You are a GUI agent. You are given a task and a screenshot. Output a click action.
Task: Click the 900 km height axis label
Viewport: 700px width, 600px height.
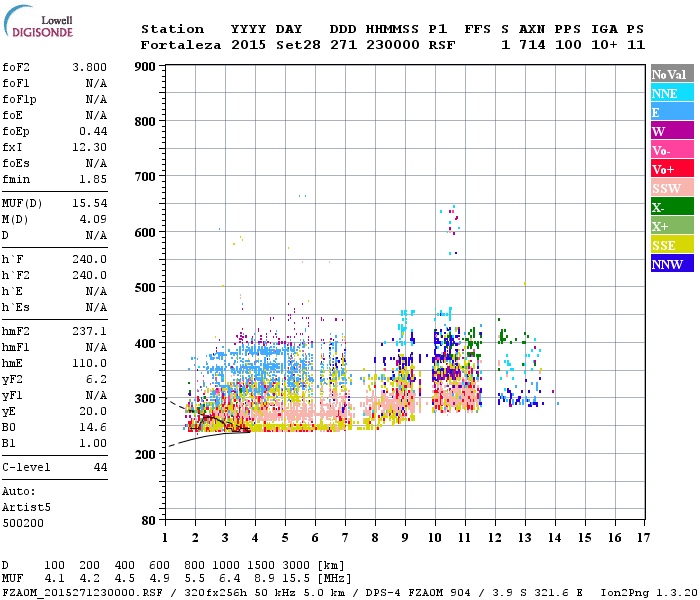(145, 67)
